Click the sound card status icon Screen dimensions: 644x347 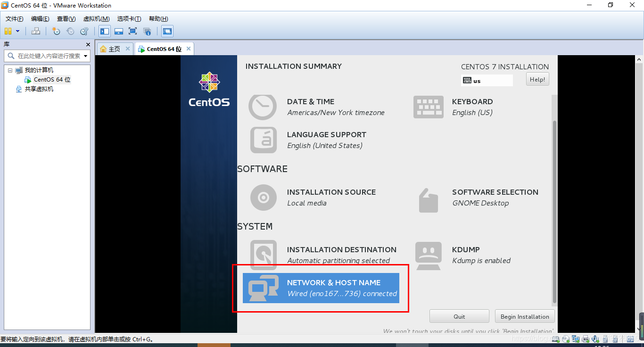[x=595, y=339]
